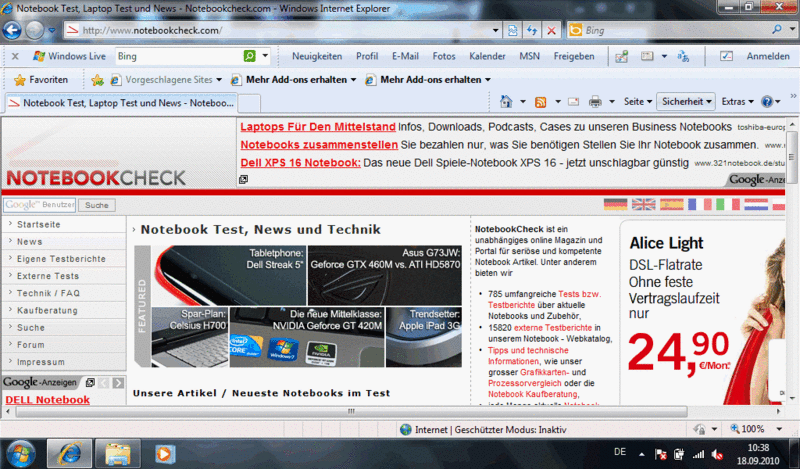This screenshot has height=469, width=800.
Task: Open Tabletphone Dell Streak 5 thumbnail
Action: point(229,276)
